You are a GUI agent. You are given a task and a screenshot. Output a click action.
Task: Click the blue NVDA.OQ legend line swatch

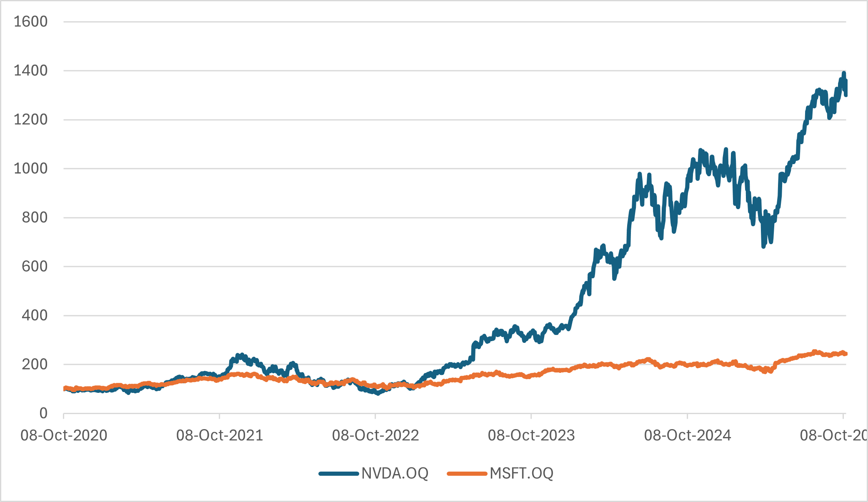[339, 474]
